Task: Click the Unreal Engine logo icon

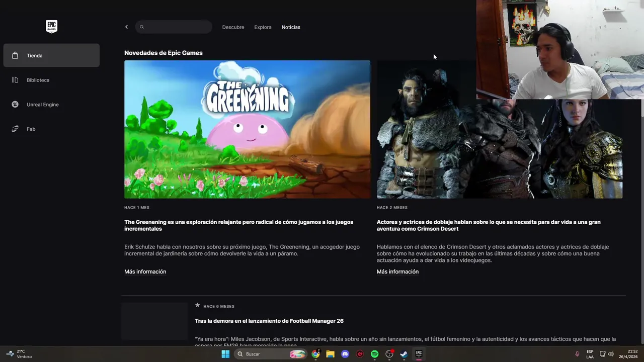Action: pyautogui.click(x=15, y=105)
